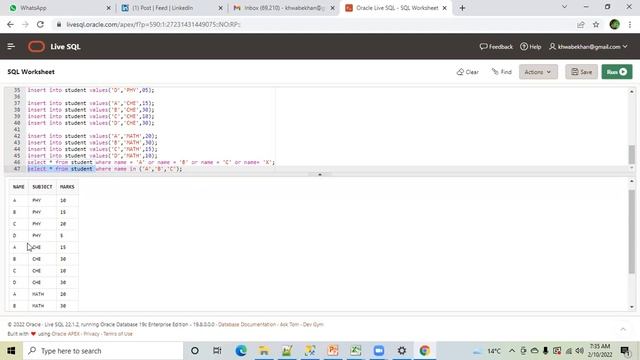640x360 pixels.
Task: Open Cortana circle icon on taskbar
Action: pos(195,351)
